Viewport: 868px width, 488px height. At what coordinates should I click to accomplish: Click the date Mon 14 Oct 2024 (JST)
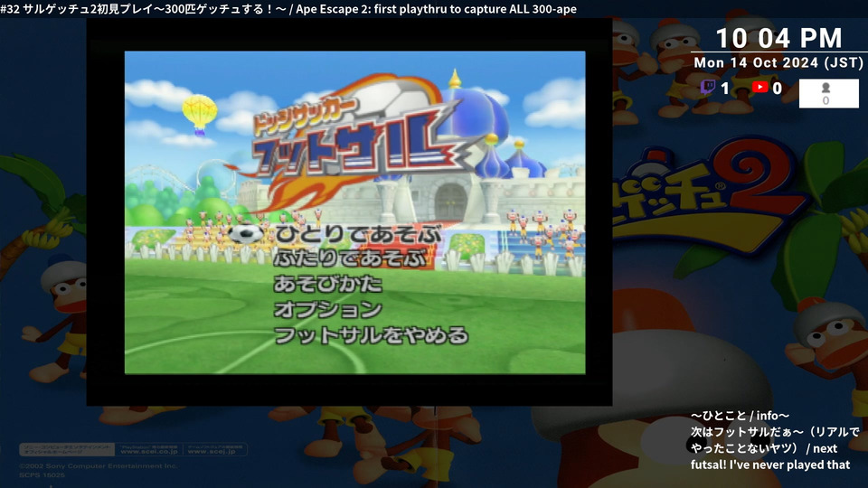coord(778,62)
